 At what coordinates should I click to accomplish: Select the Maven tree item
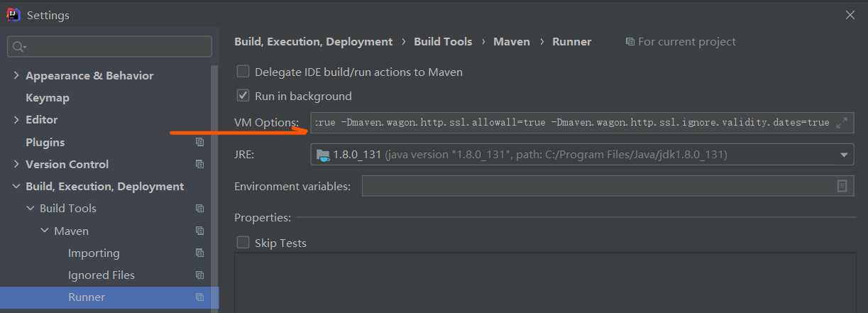[x=71, y=231]
